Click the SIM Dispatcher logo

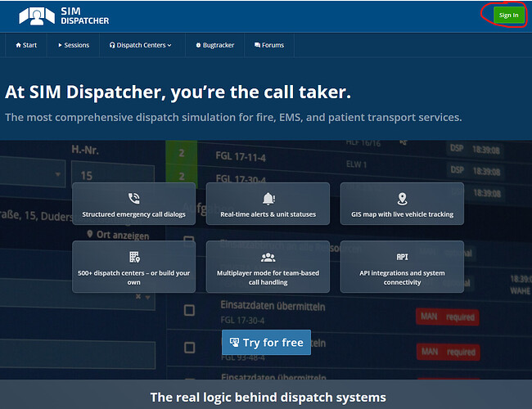[63, 16]
